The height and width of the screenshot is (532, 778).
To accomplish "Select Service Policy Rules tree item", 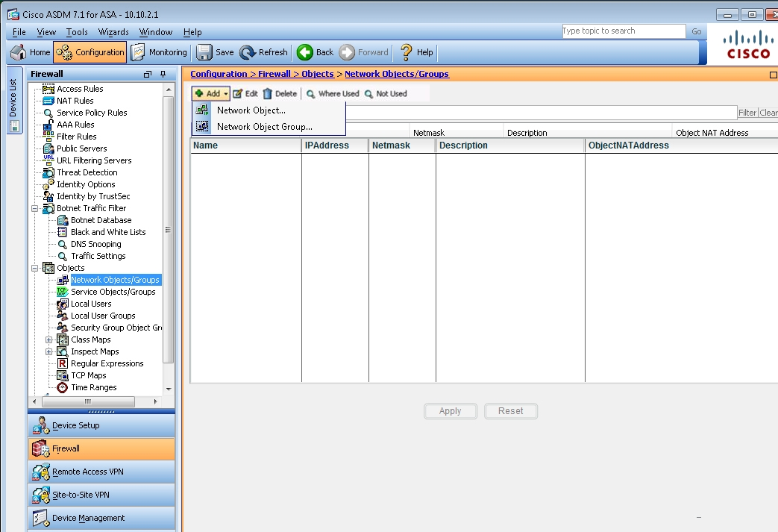I will click(x=92, y=113).
